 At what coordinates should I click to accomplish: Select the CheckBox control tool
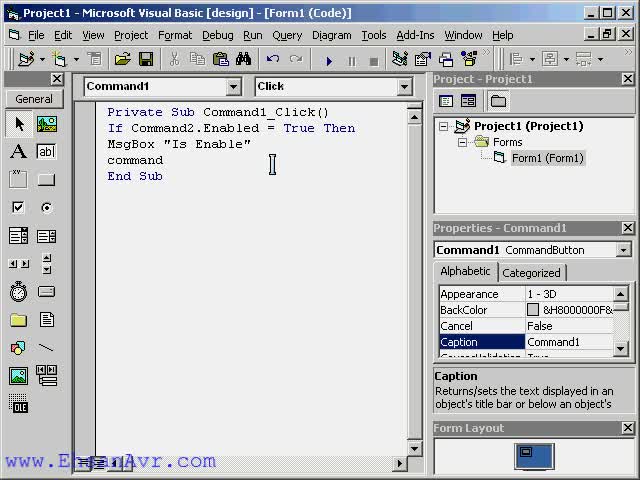(x=19, y=207)
